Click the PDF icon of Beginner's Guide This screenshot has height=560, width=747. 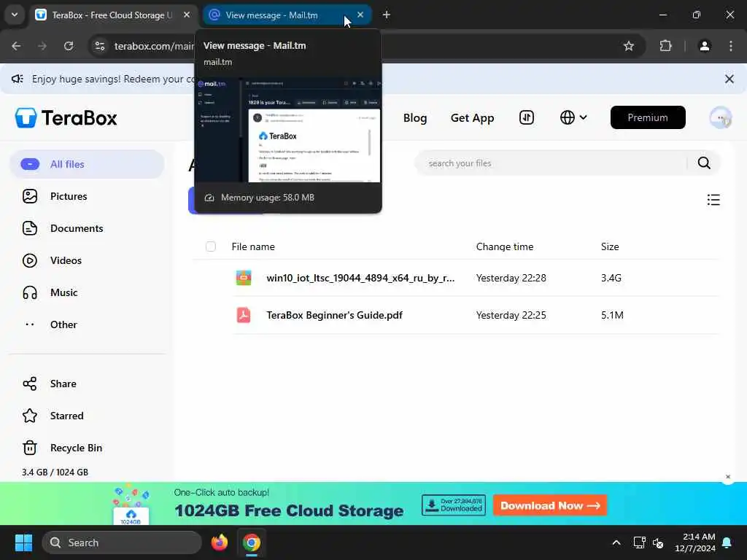click(x=244, y=315)
